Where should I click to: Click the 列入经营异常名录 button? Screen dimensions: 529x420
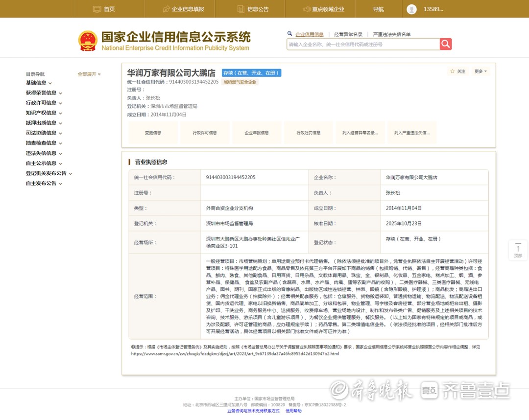click(360, 133)
